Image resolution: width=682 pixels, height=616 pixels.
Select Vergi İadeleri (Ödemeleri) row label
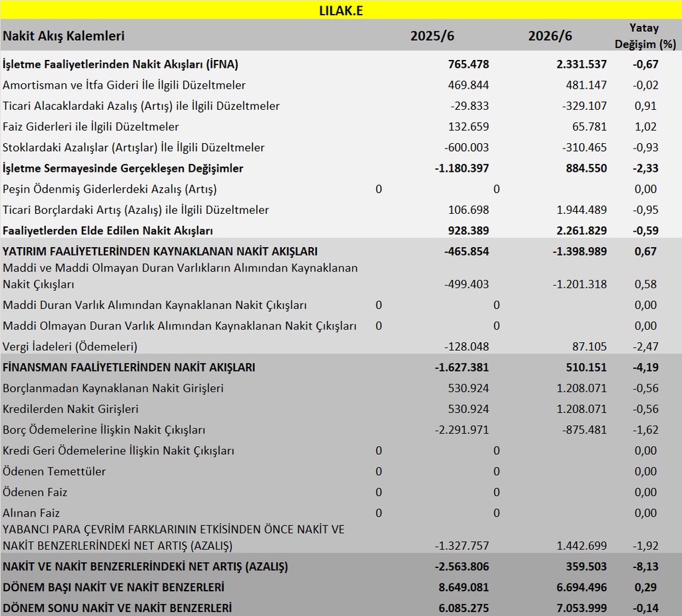[69, 347]
